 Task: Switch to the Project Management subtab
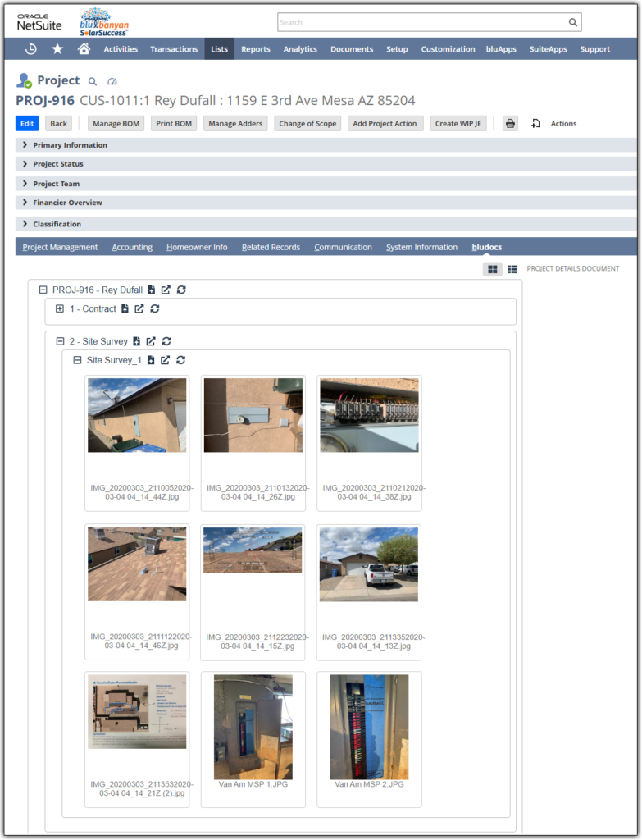(60, 247)
